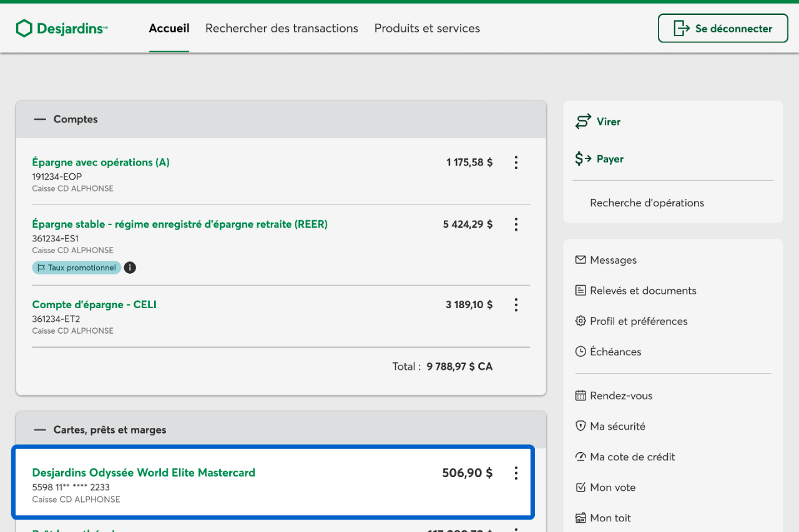Open Mon toit
The height and width of the screenshot is (532, 799).
[x=610, y=518]
